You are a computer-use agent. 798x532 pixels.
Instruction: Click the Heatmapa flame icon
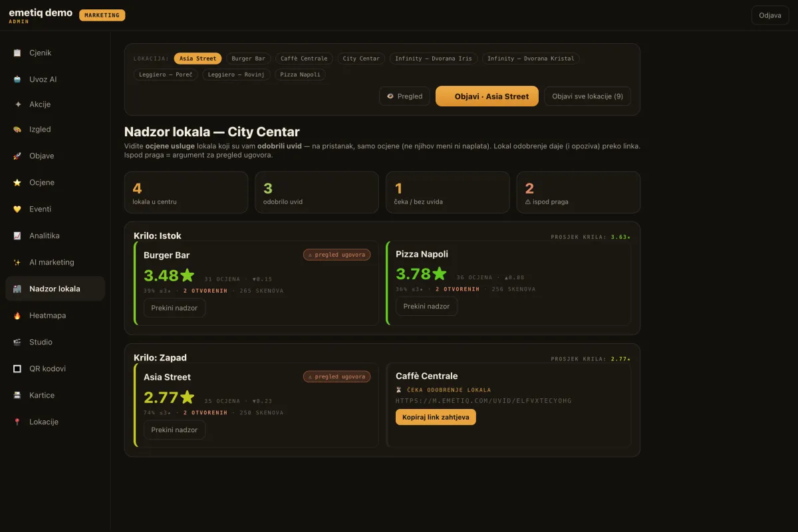pyautogui.click(x=17, y=315)
